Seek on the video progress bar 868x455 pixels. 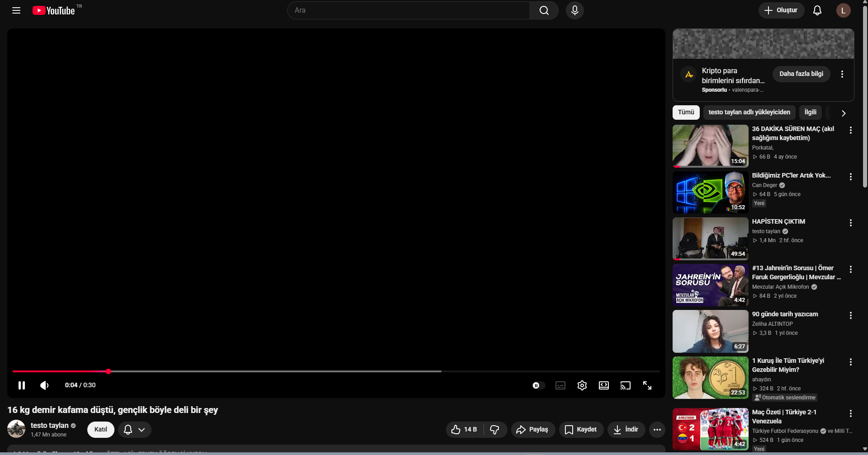click(x=336, y=371)
